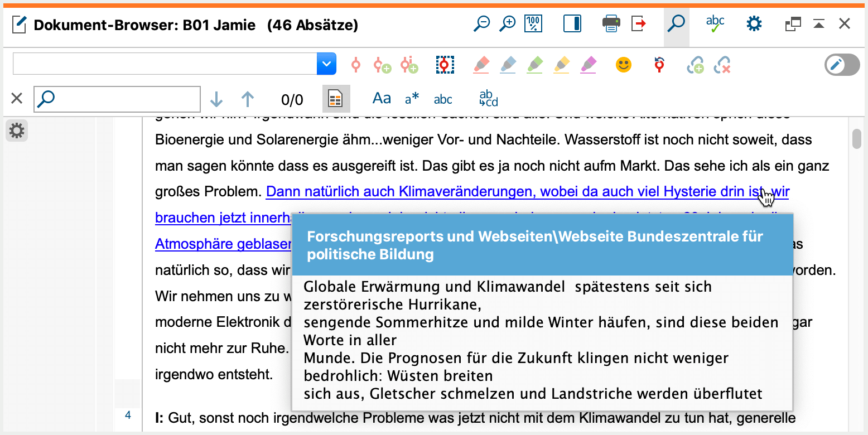Go to next search hit arrow
The image size is (868, 435).
pos(216,100)
